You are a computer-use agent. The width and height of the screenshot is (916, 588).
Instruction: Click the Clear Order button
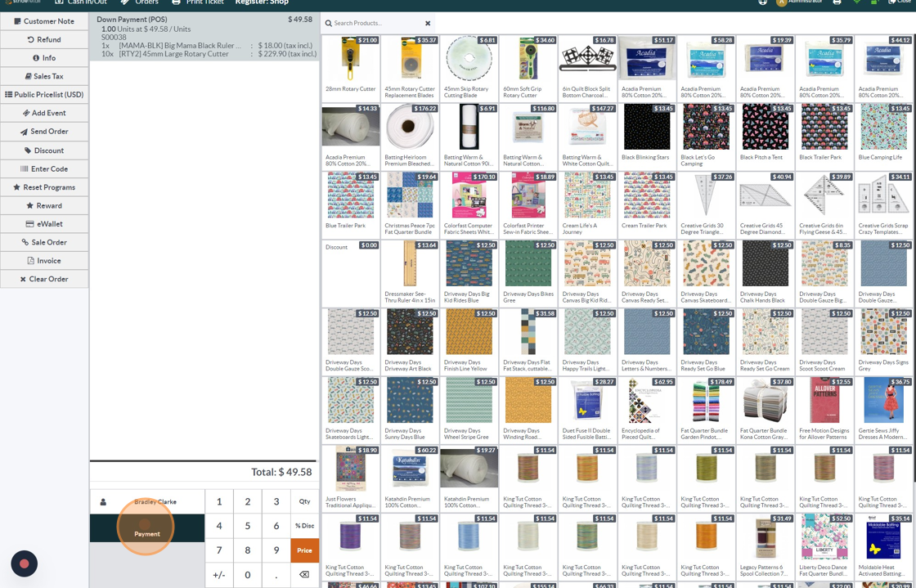pyautogui.click(x=44, y=279)
